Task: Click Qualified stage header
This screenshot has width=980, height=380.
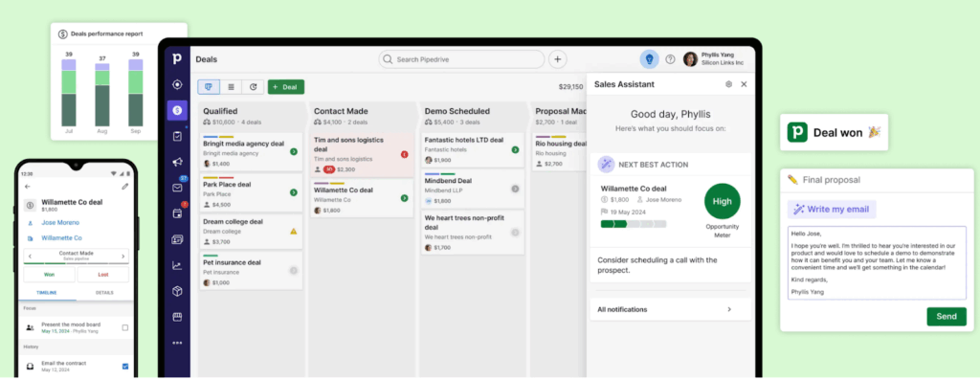Action: [x=252, y=116]
